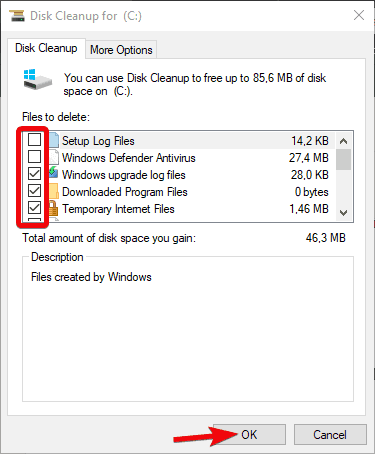Close the Disk Cleanup dialog
Viewport: 375px width, 454px height.
(x=359, y=15)
